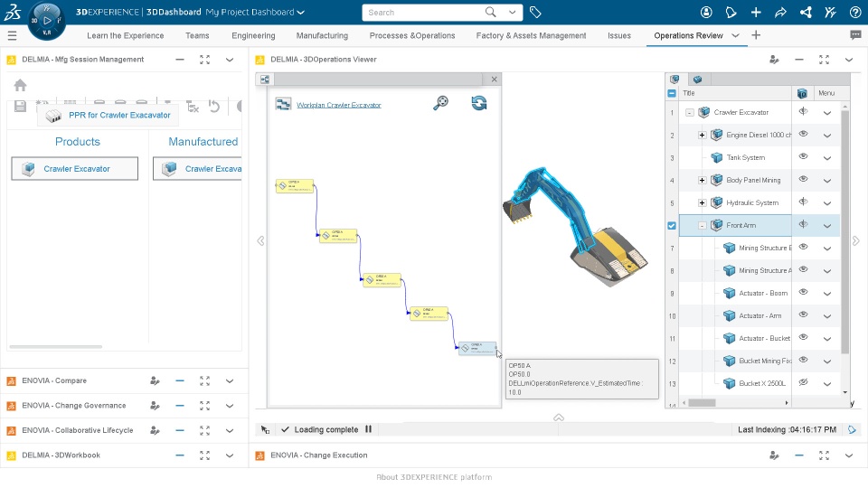Click the search magnifier icon
This screenshot has height=488, width=868.
pyautogui.click(x=490, y=12)
